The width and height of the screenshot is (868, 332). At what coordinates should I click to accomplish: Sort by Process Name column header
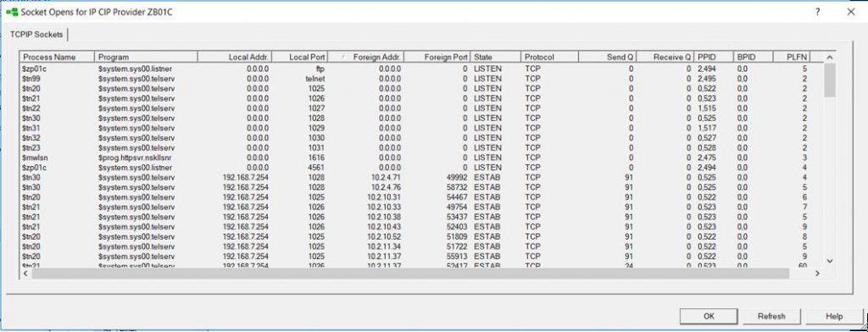[58, 57]
